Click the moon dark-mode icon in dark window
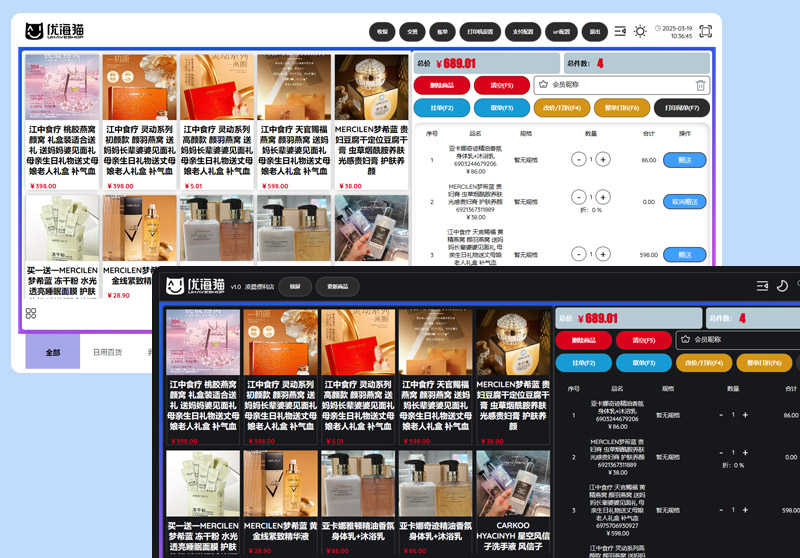 pyautogui.click(x=784, y=286)
